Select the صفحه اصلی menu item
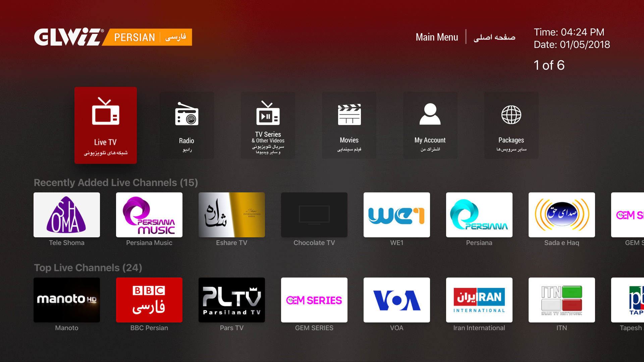This screenshot has height=362, width=644. 494,38
